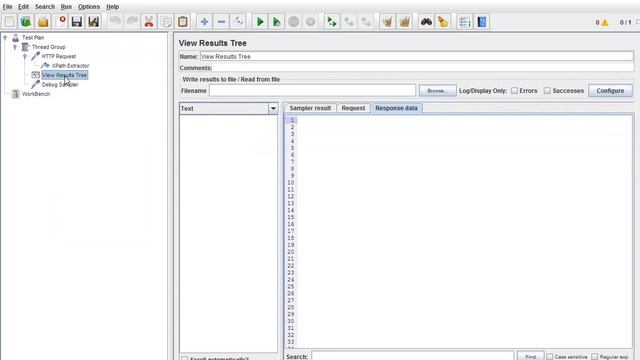640x360 pixels.
Task: Clear results with the single broom icon
Action: tap(388, 22)
